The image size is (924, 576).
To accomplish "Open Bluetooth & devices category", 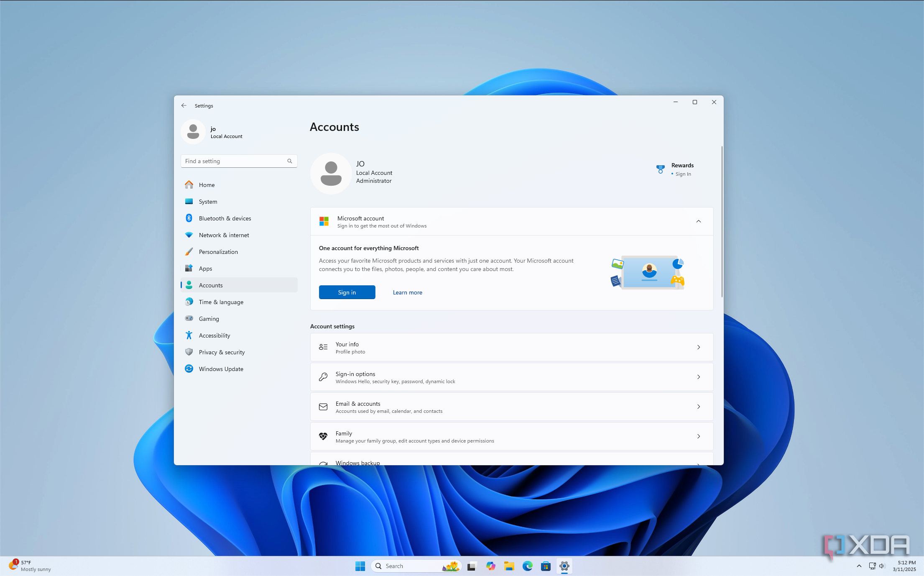I will [239, 218].
